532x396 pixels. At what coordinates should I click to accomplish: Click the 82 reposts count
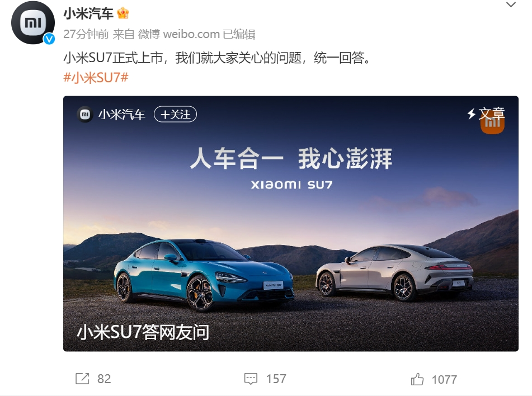pyautogui.click(x=104, y=379)
